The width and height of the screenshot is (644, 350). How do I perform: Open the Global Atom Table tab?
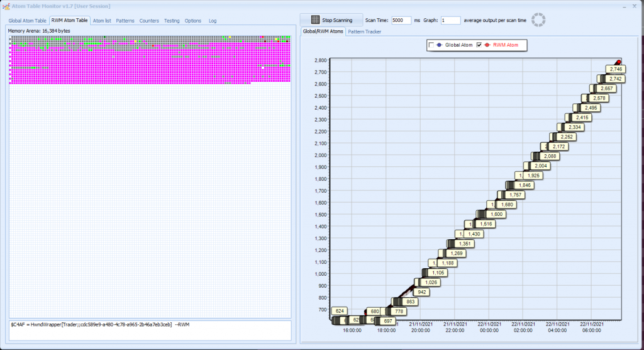(x=27, y=21)
